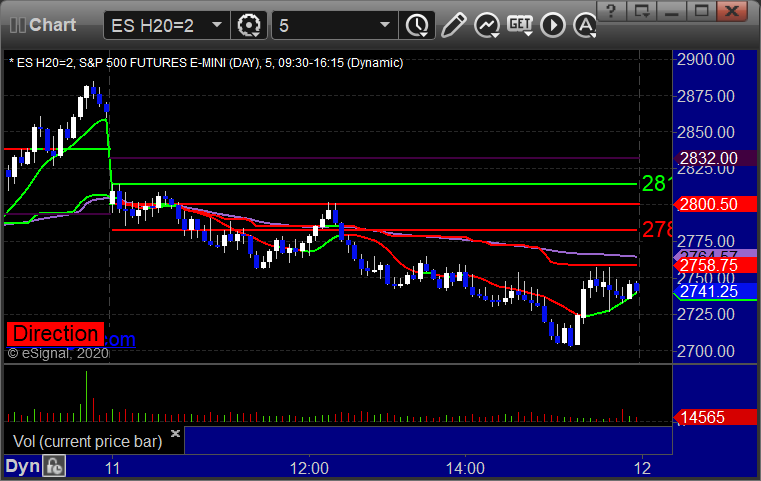Click the 12:00 time axis label
This screenshot has height=481, width=761.
click(x=310, y=467)
